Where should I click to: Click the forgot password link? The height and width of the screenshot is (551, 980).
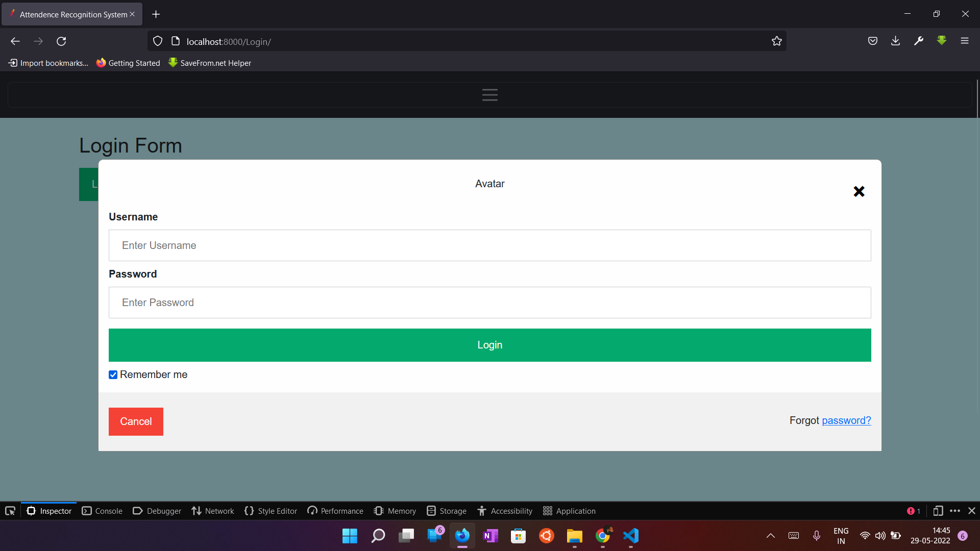846,420
